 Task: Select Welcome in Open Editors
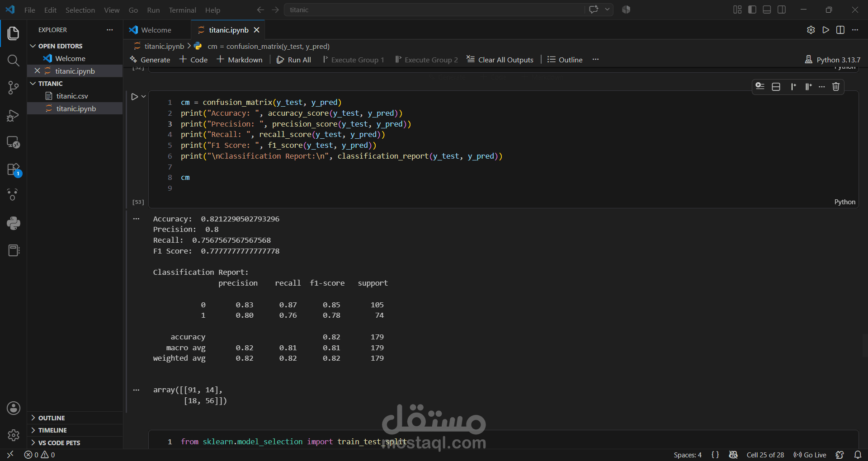[75, 58]
